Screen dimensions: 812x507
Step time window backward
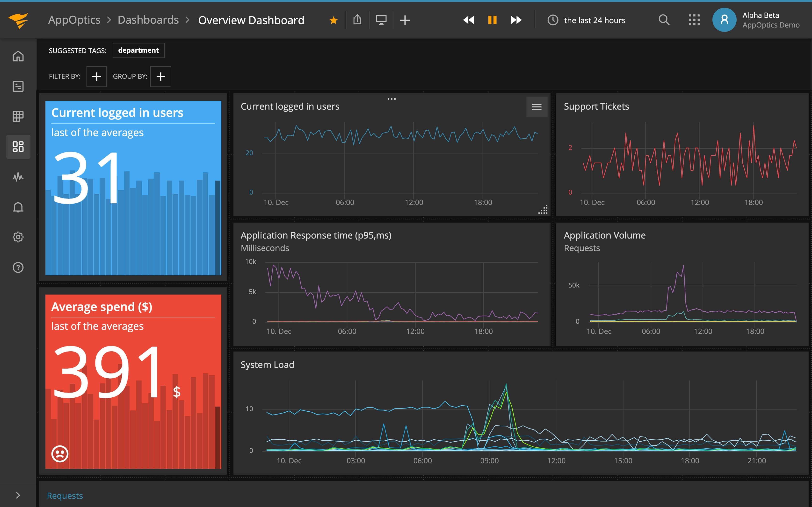[x=468, y=20]
